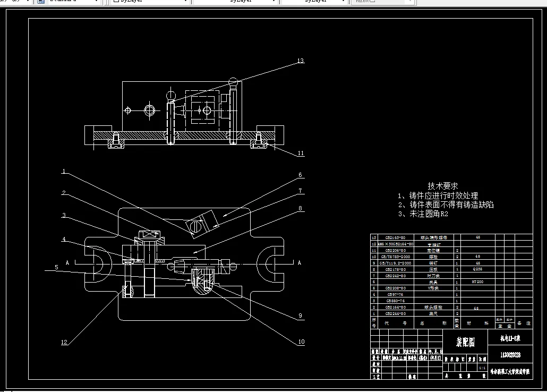The width and height of the screenshot is (547, 392).
Task: Select the 技术要求 heading text
Action: [443, 186]
